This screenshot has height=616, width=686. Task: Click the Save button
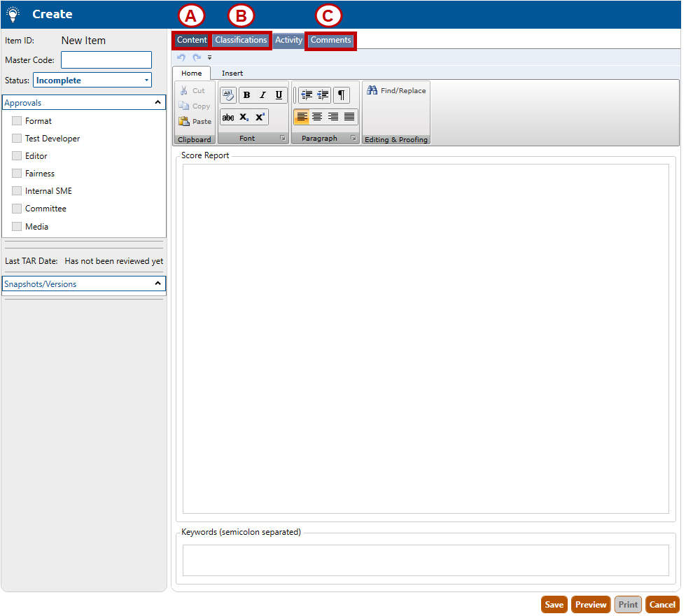[554, 605]
